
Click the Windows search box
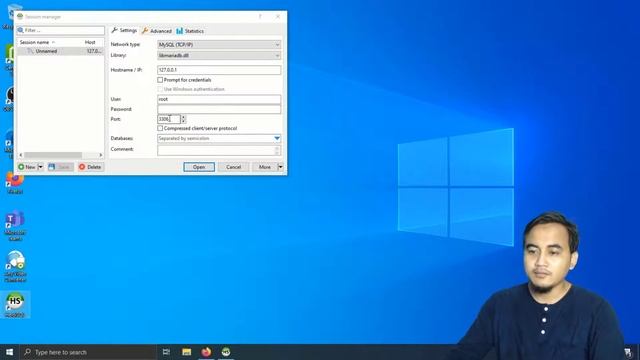pos(88,352)
